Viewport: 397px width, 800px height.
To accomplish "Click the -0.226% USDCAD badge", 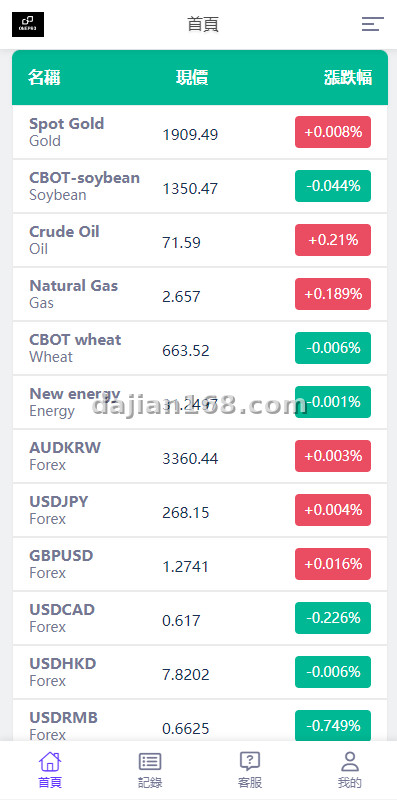I will pos(333,618).
